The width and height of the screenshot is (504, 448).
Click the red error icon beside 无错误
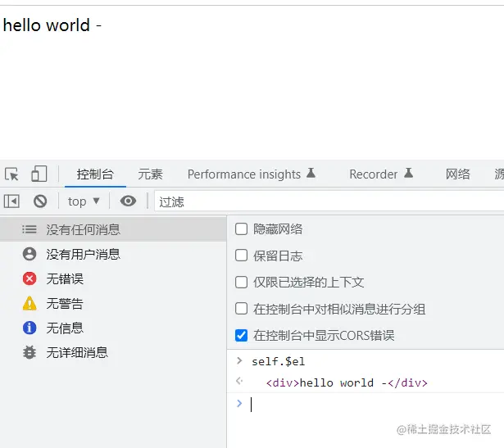[x=30, y=278]
